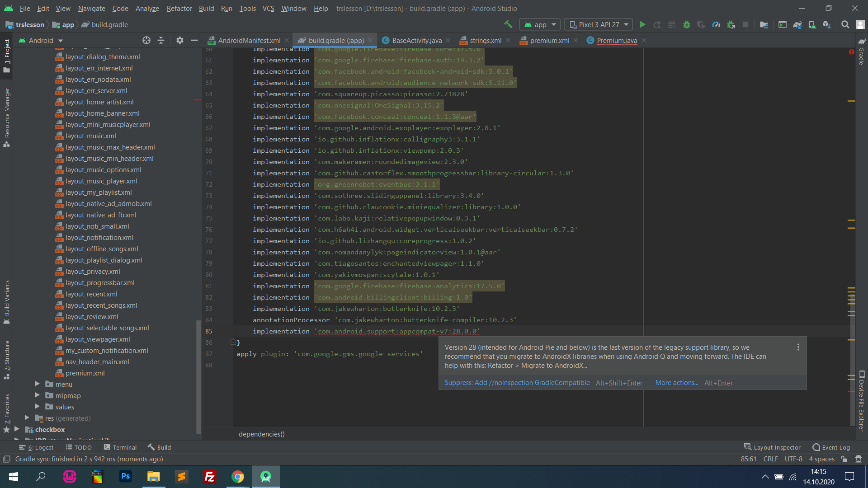Expand the menu folder in project tree
The width and height of the screenshot is (868, 488).
(37, 384)
